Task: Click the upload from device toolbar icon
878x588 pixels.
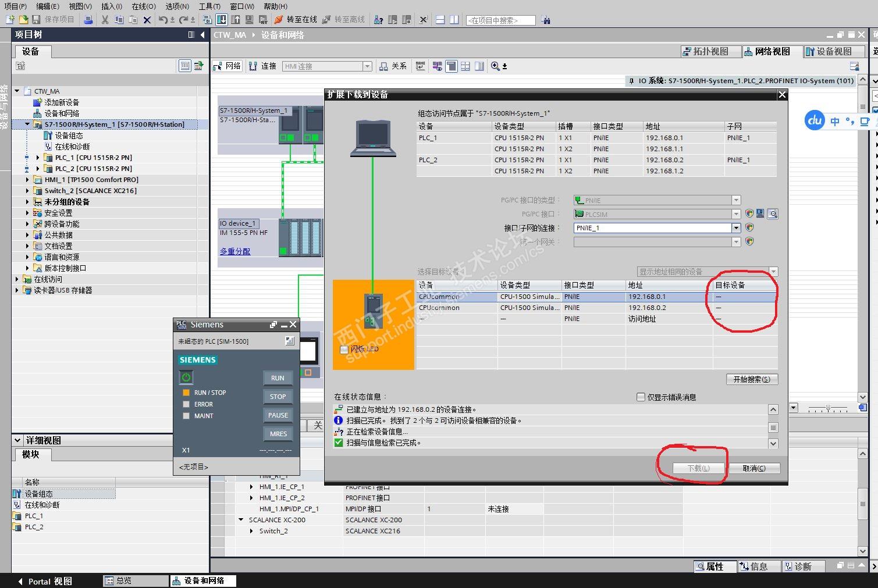Action: [x=236, y=20]
